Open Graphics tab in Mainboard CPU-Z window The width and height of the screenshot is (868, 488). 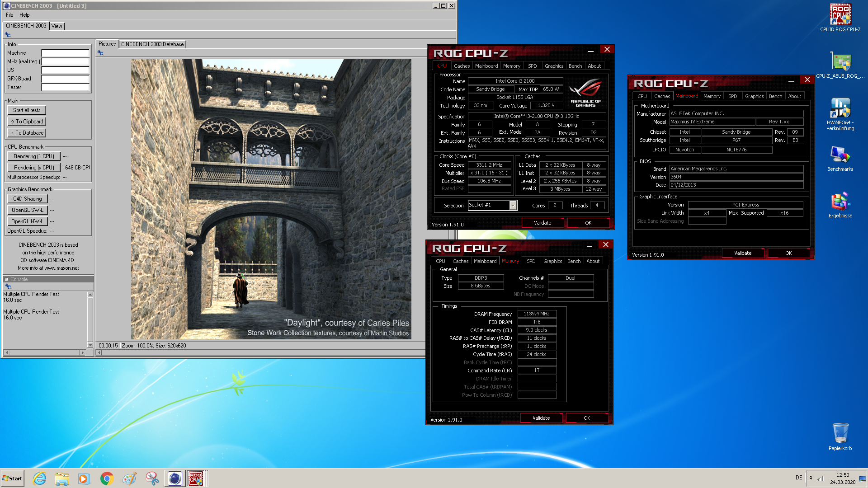click(x=754, y=96)
